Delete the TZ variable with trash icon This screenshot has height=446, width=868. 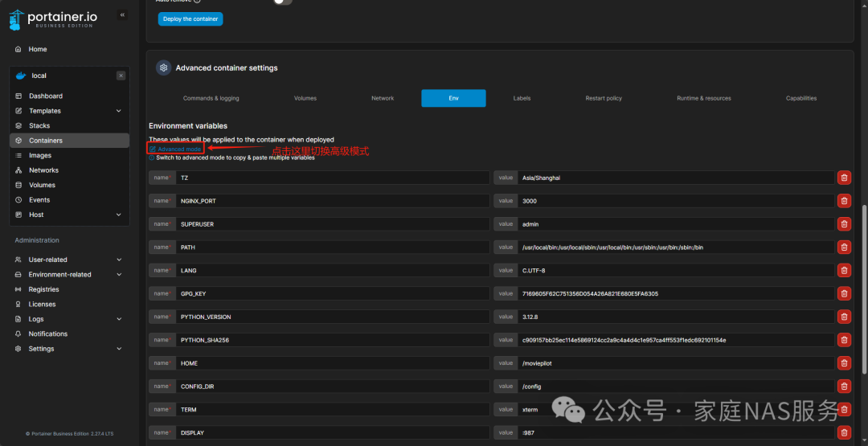[x=844, y=178]
